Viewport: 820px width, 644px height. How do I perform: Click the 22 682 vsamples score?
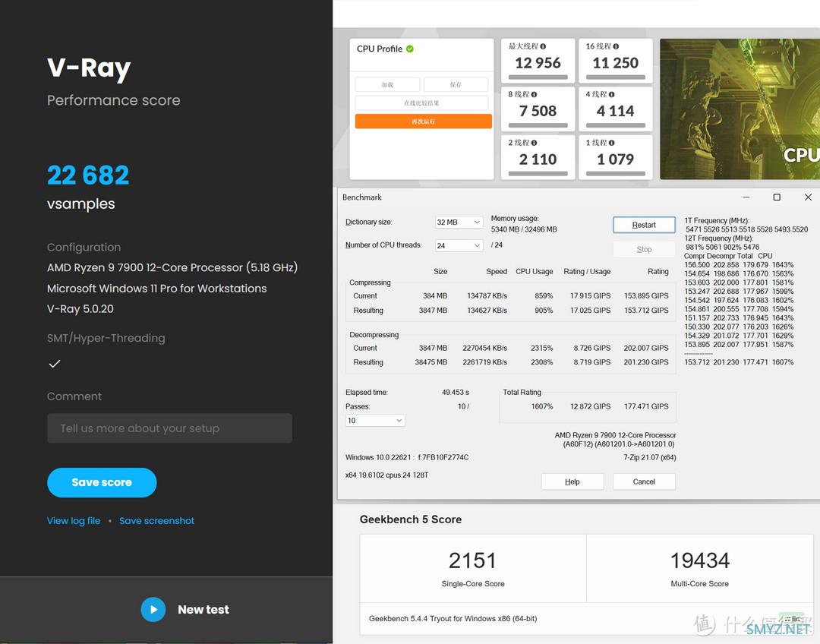[x=88, y=175]
